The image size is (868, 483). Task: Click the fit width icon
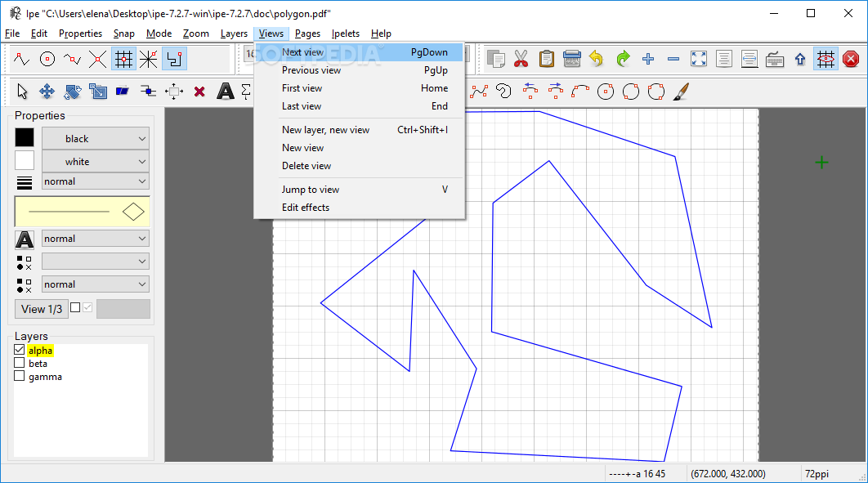[x=749, y=59]
